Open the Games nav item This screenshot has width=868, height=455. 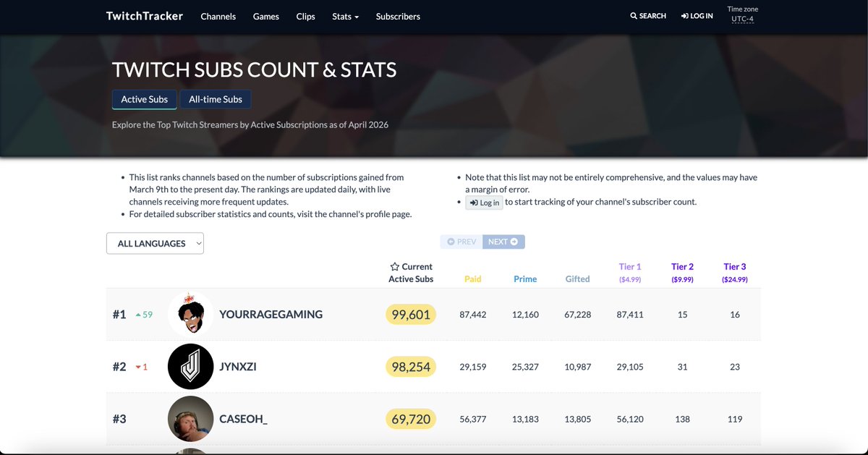(266, 16)
